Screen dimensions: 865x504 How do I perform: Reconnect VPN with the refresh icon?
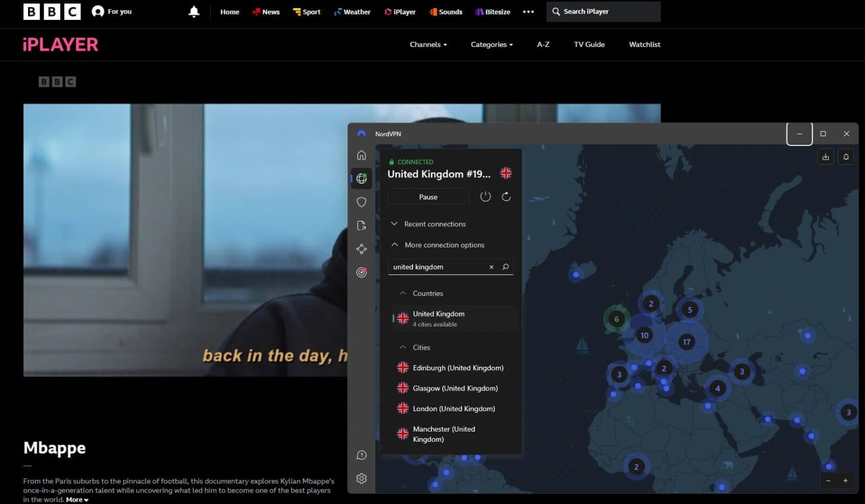point(506,197)
